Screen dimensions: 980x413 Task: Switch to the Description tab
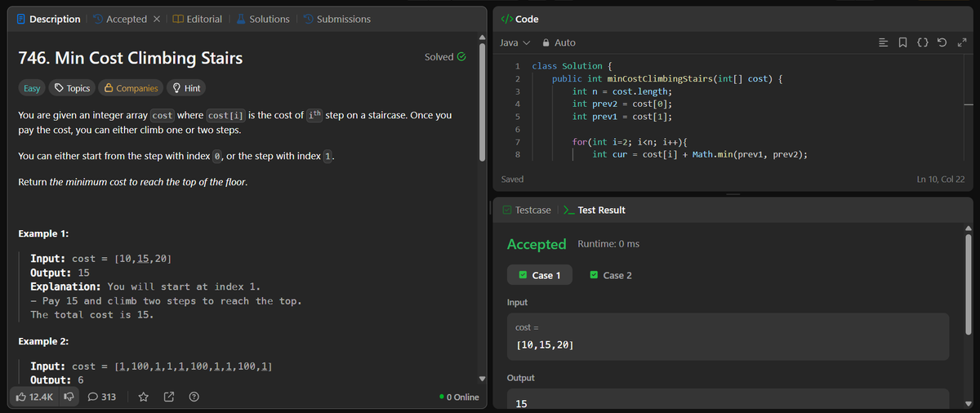click(48, 19)
